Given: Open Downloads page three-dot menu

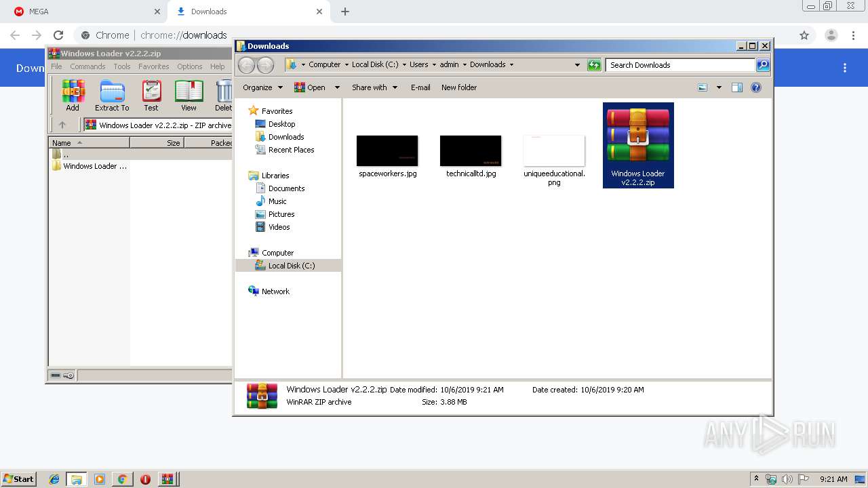Looking at the screenshot, I should (x=845, y=68).
